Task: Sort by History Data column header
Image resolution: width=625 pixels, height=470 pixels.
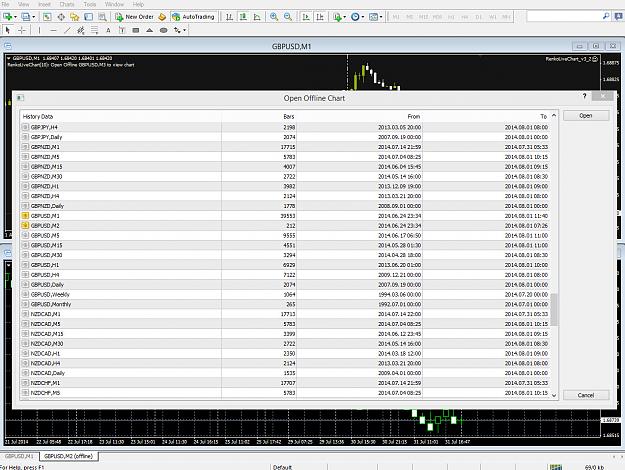Action: pyautogui.click(x=121, y=116)
